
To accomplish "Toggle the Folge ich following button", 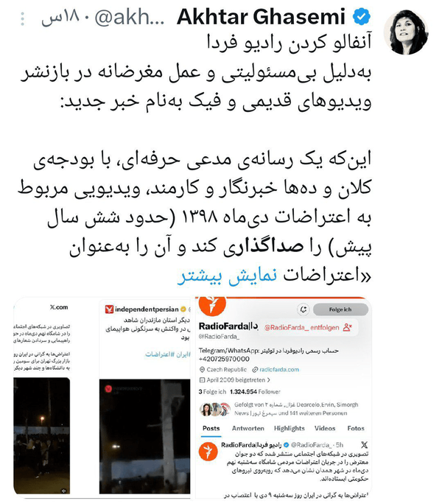I will (340, 309).
